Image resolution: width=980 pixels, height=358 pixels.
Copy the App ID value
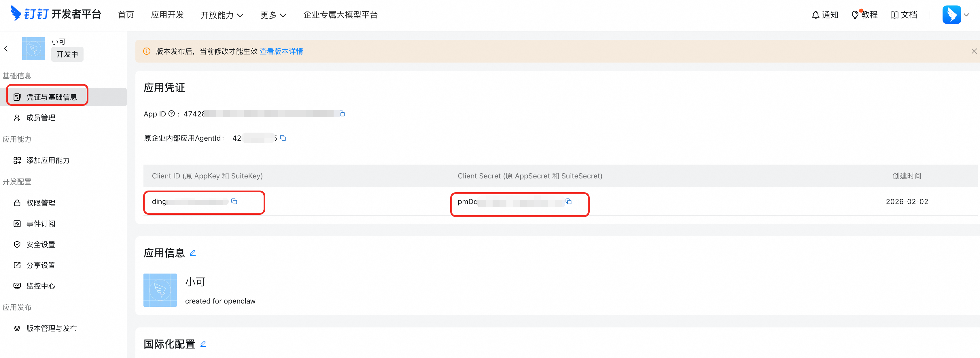click(342, 114)
